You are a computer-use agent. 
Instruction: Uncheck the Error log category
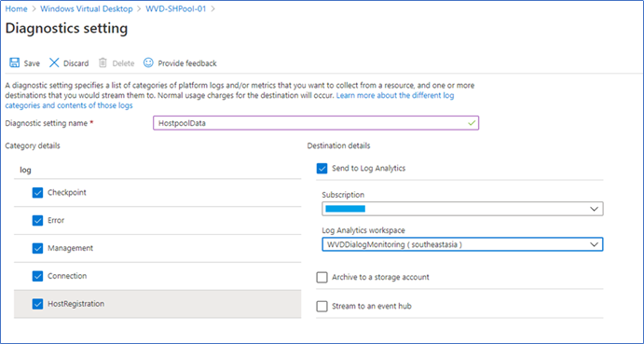(37, 221)
